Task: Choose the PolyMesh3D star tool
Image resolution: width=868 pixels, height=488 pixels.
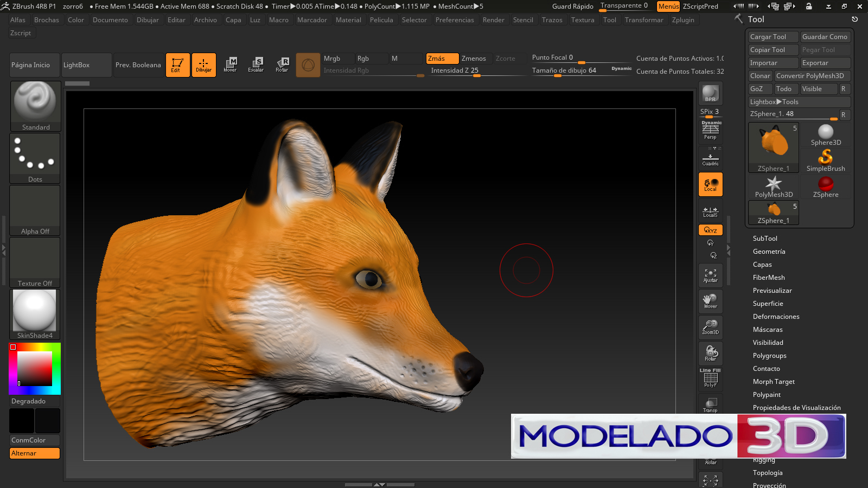Action: (x=774, y=187)
